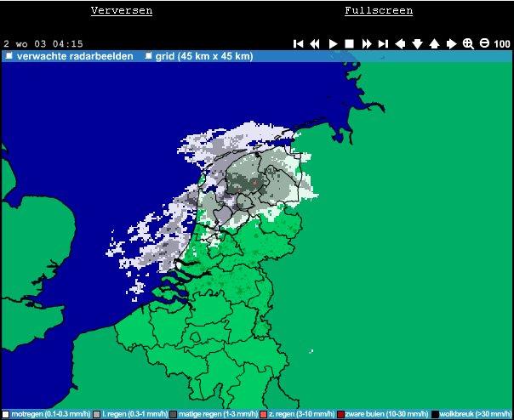Toggle verwachte radarbeelden checkbox

point(9,56)
